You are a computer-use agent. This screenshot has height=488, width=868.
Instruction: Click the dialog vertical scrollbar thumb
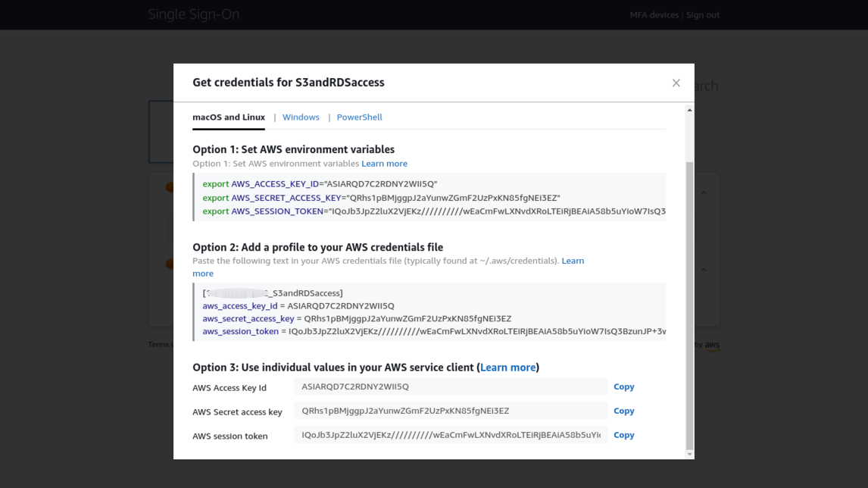(x=689, y=303)
